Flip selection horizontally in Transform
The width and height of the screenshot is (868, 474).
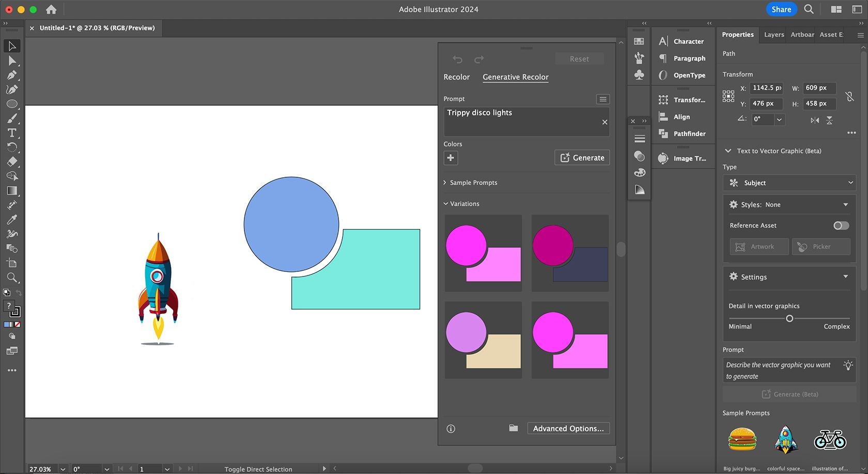point(815,120)
